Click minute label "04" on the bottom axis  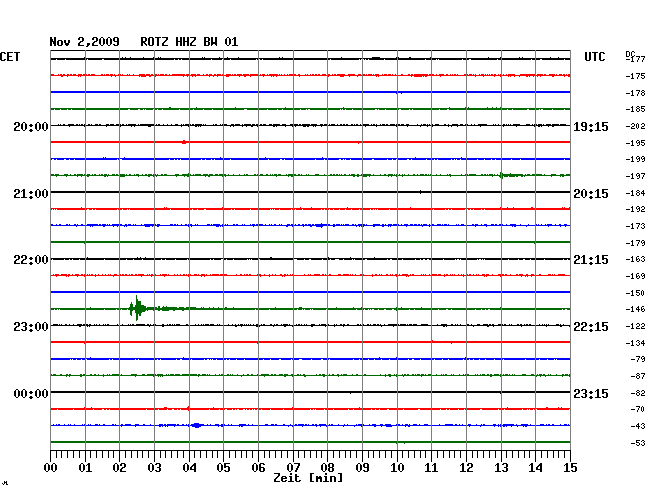pyautogui.click(x=189, y=467)
